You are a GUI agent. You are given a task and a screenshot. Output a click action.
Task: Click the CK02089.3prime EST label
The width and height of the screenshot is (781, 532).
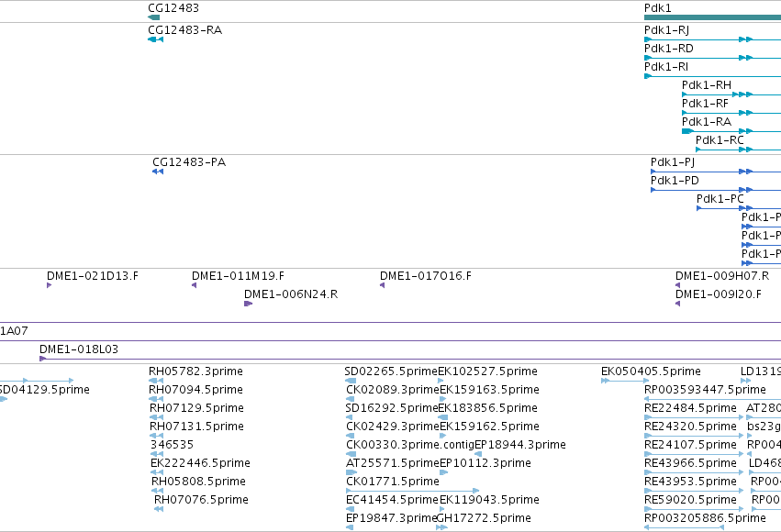[393, 390]
